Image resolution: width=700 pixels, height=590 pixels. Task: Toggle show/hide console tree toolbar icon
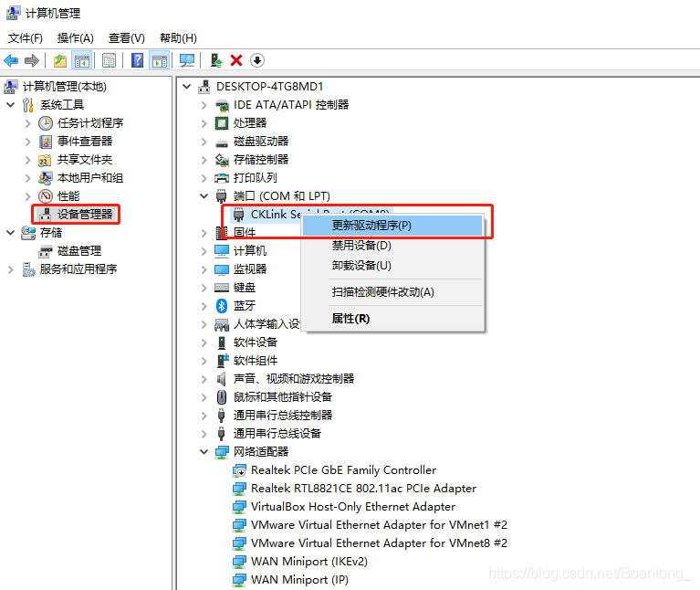pos(82,60)
